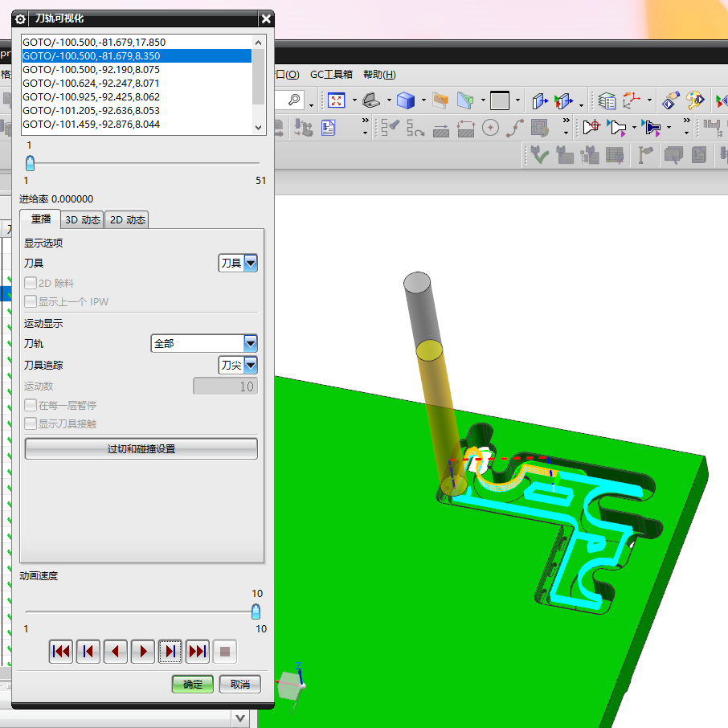
Task: Play tool path in reverse
Action: (116, 652)
